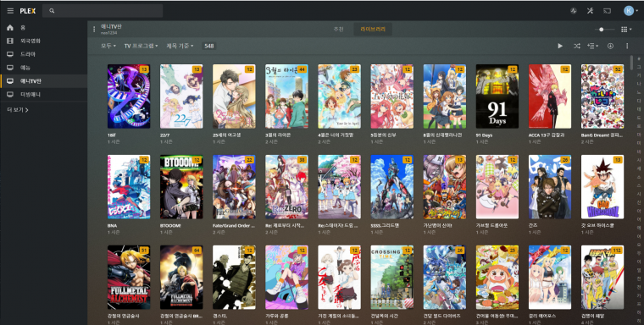The image size is (644, 325).
Task: Click the Cast to device icon
Action: (607, 11)
